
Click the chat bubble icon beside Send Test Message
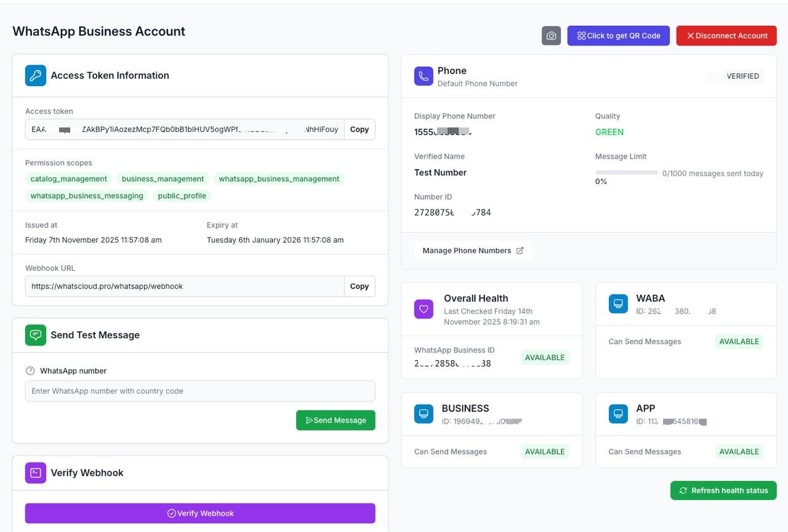(36, 335)
